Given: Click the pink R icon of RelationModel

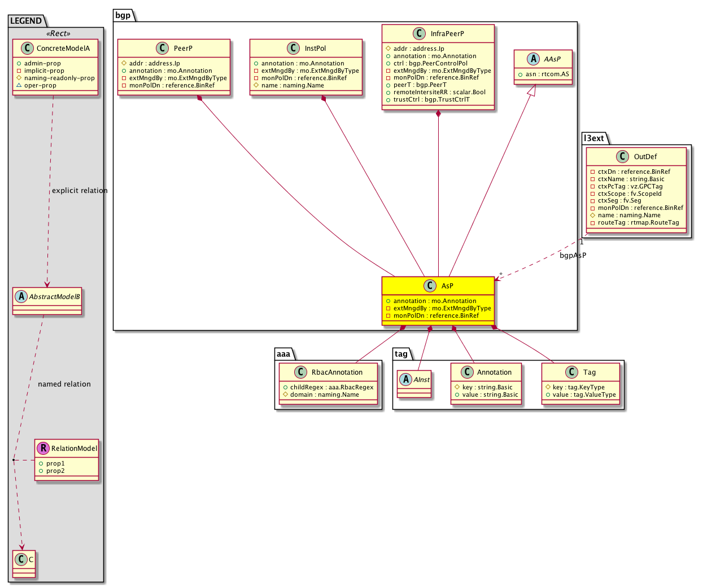Looking at the screenshot, I should [x=43, y=449].
